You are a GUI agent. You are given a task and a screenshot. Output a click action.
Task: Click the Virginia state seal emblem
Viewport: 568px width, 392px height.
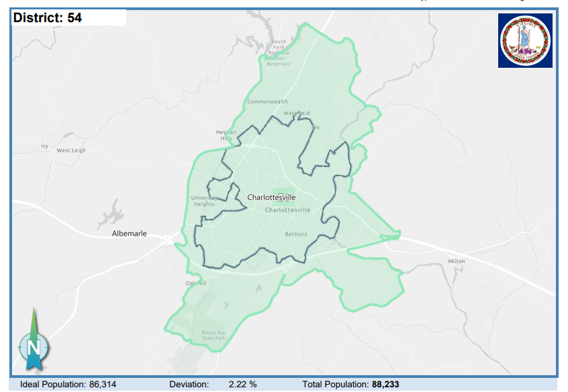(525, 40)
